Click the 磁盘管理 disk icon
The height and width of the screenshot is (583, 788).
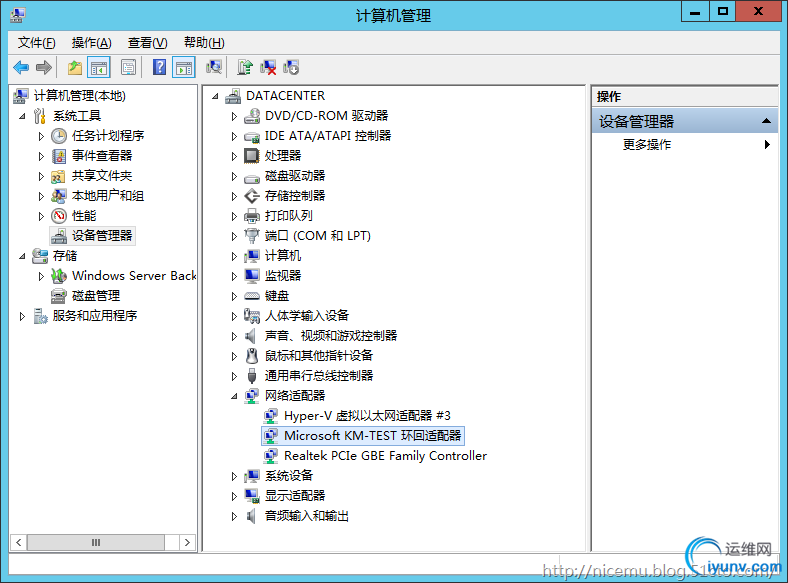coord(59,296)
